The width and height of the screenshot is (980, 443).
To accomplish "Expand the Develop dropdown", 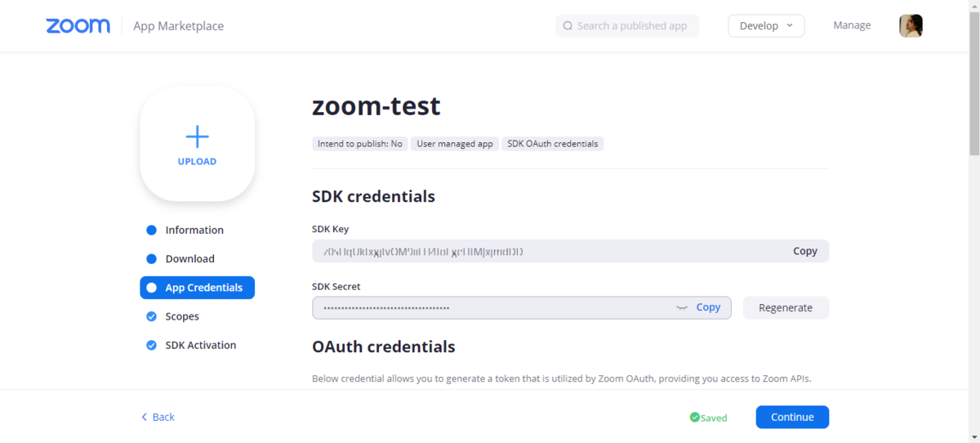I will pyautogui.click(x=766, y=26).
